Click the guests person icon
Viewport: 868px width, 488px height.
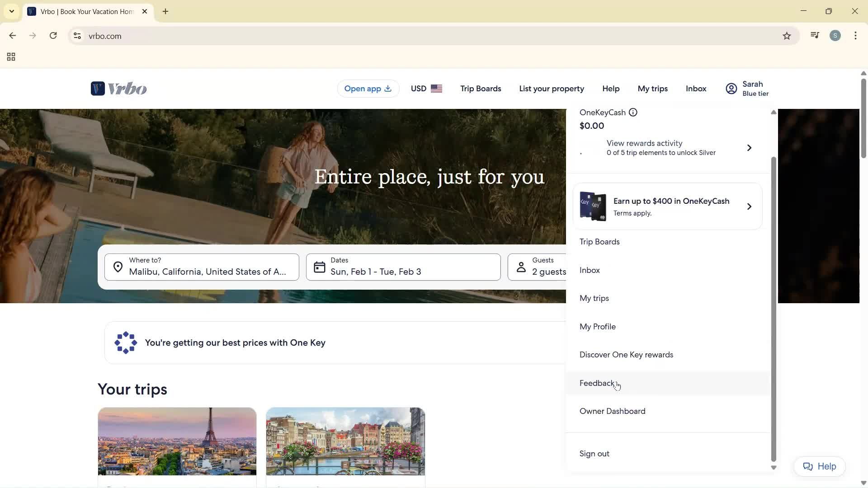[x=521, y=267]
